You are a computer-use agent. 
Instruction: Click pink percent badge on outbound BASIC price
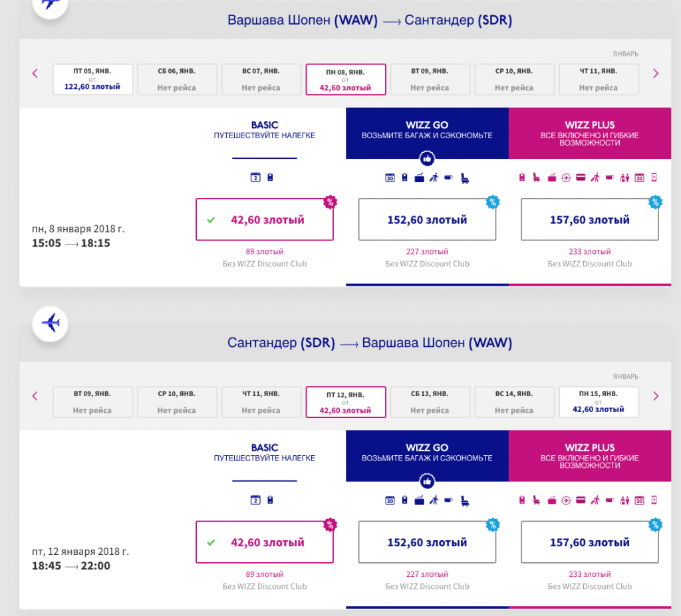(x=329, y=201)
